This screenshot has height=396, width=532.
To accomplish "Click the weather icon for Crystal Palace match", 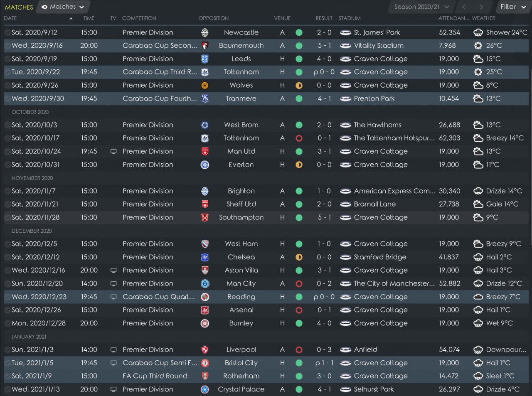I will pyautogui.click(x=478, y=389).
